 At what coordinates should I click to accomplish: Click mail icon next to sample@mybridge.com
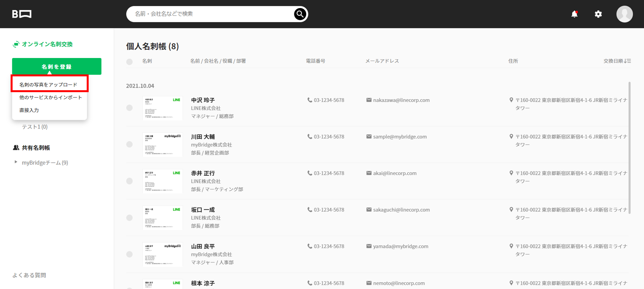(x=369, y=137)
